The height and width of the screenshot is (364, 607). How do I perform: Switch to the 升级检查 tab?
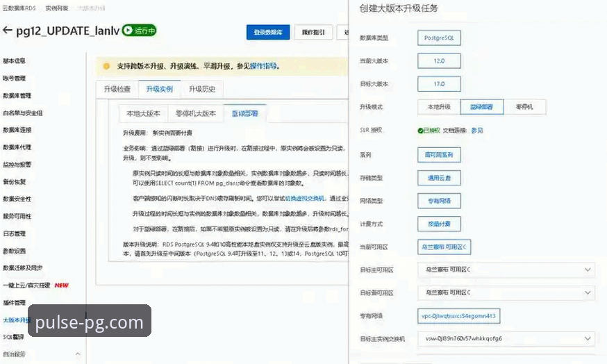pos(117,90)
